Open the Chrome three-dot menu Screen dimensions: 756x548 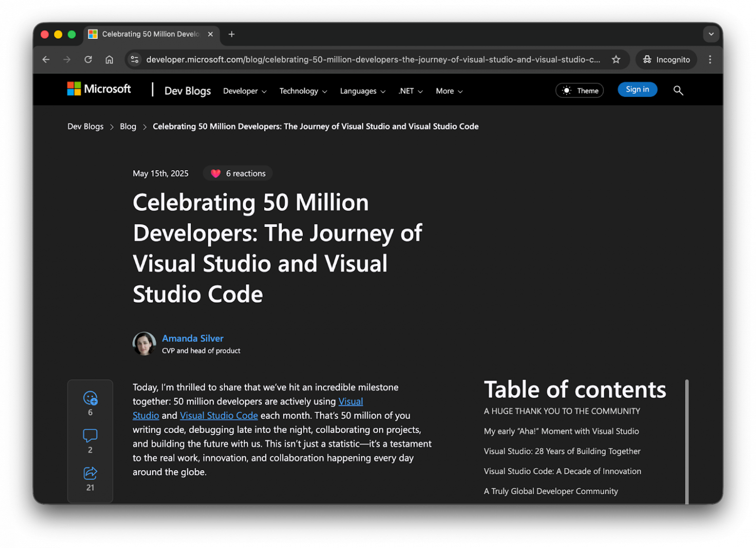pyautogui.click(x=710, y=60)
